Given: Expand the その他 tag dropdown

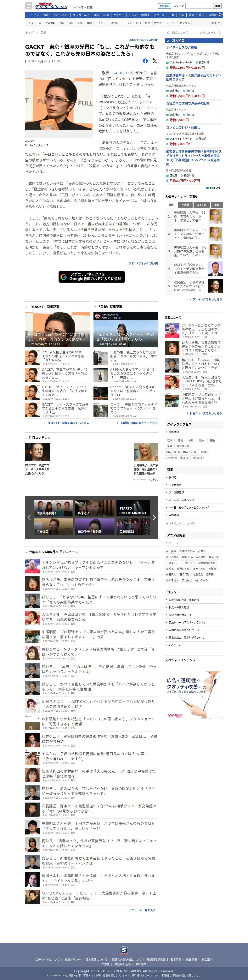Looking at the screenshot, I should click(214, 23).
